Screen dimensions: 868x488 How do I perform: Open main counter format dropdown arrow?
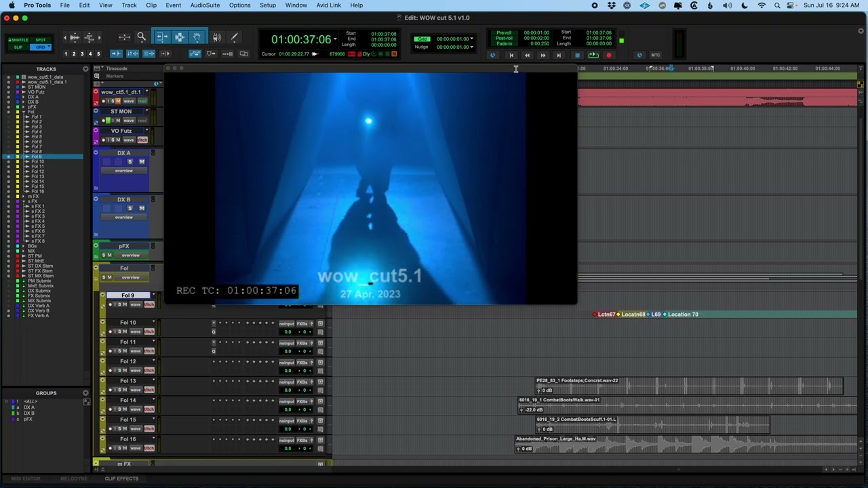point(335,39)
